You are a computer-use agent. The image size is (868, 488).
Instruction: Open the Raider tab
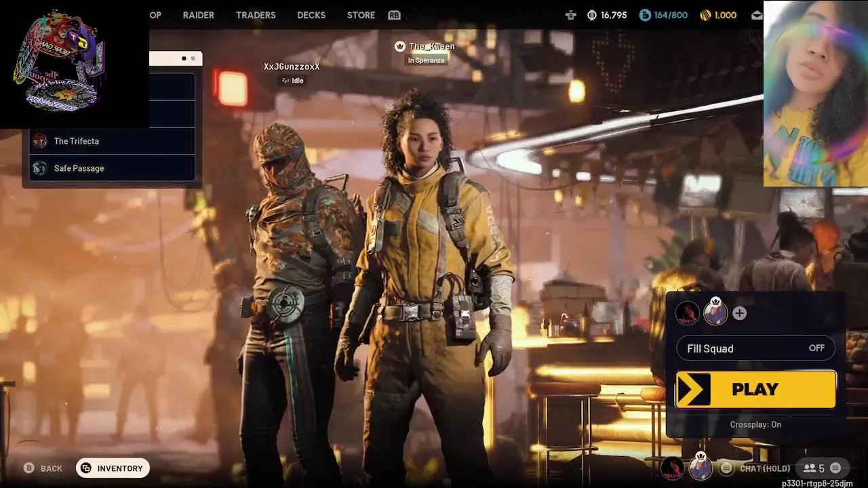click(x=198, y=15)
